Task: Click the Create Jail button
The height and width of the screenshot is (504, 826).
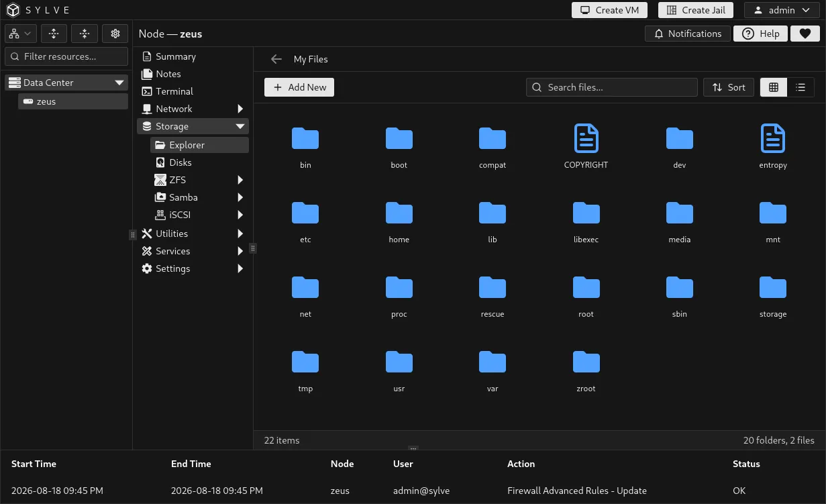Action: click(x=696, y=10)
